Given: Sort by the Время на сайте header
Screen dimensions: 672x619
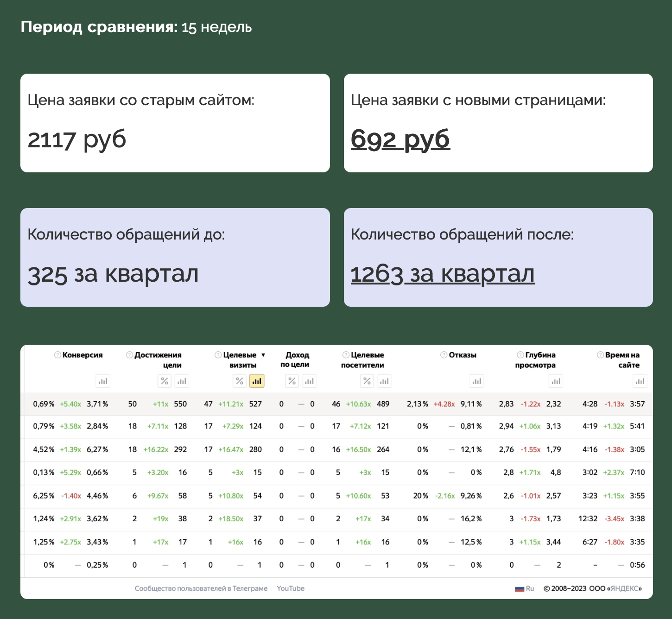Looking at the screenshot, I should click(x=622, y=360).
